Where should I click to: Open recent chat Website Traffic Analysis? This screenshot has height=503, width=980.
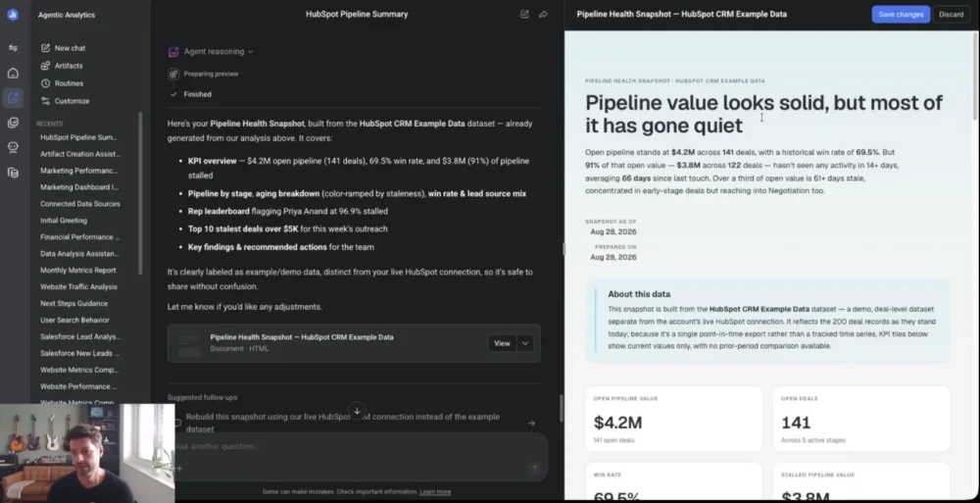78,286
